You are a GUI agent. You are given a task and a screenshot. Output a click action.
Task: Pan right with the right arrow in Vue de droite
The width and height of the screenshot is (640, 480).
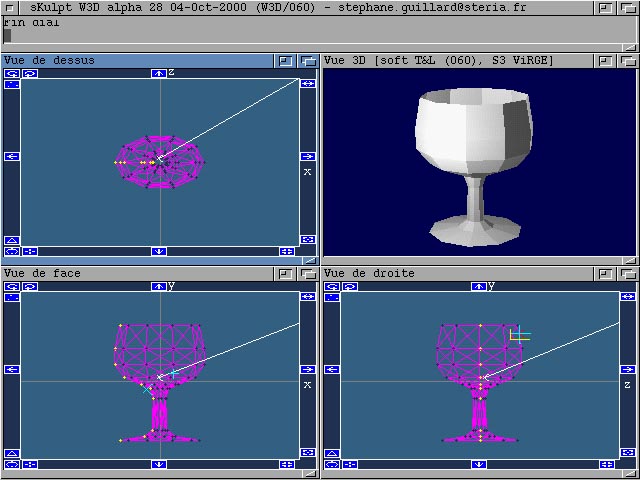coord(628,369)
